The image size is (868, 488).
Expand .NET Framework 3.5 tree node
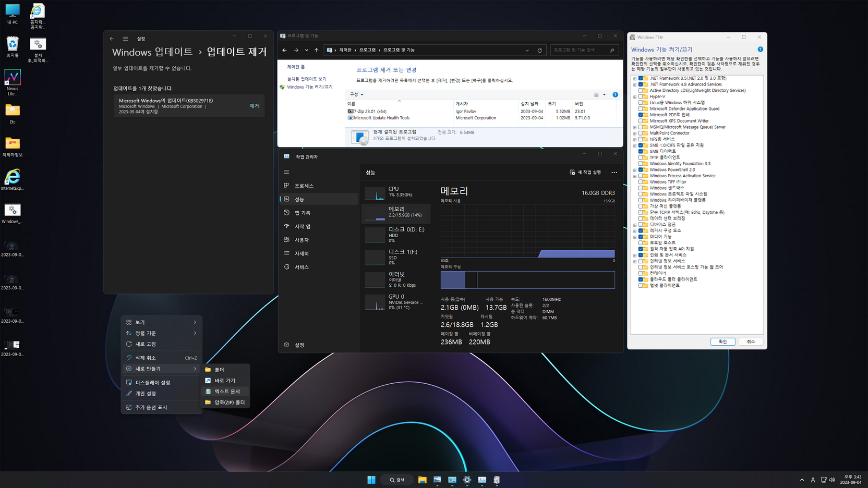point(635,78)
